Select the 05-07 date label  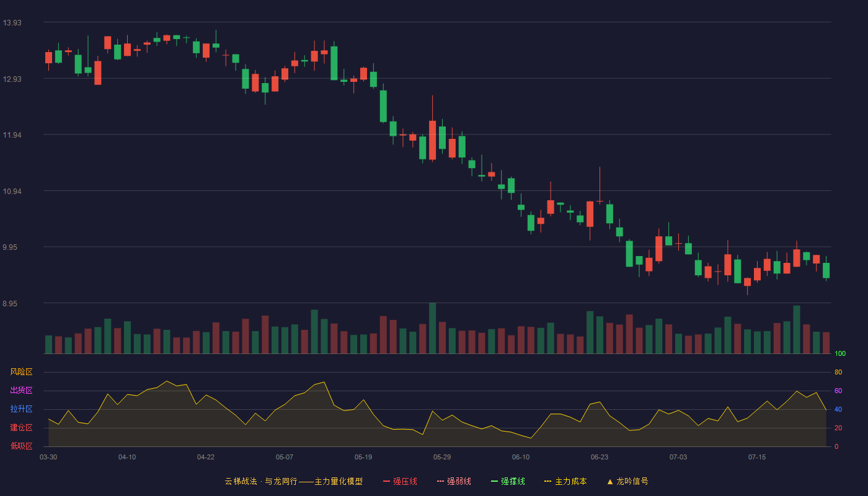tap(285, 457)
